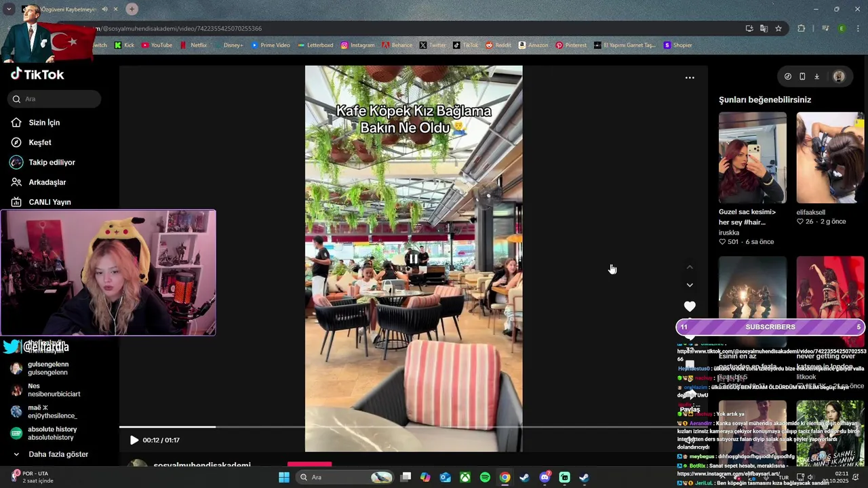
Task: Open the TikTok bookmark
Action: coord(466,45)
